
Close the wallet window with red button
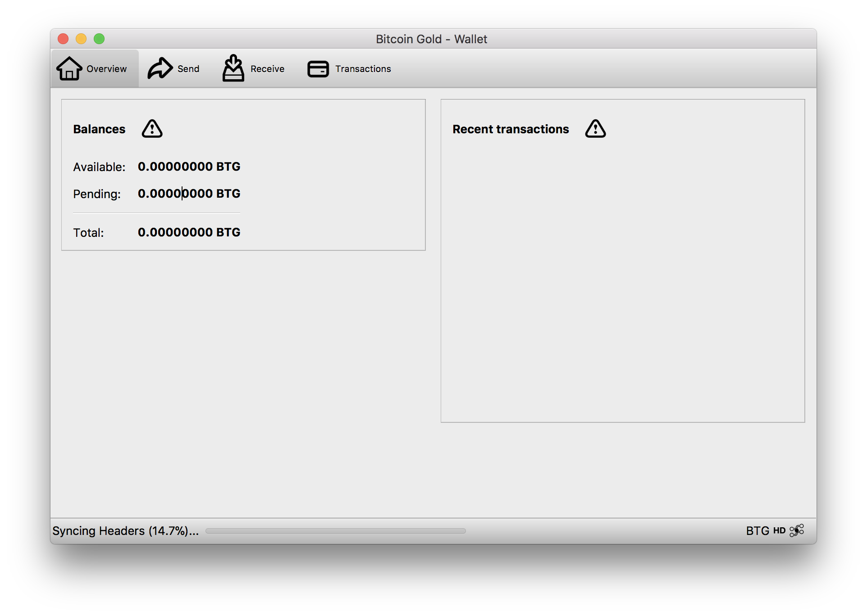click(x=63, y=39)
